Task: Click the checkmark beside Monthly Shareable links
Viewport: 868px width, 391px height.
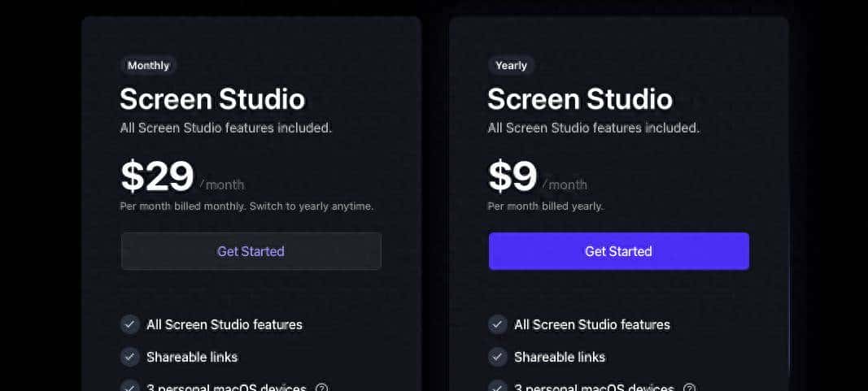Action: click(129, 357)
